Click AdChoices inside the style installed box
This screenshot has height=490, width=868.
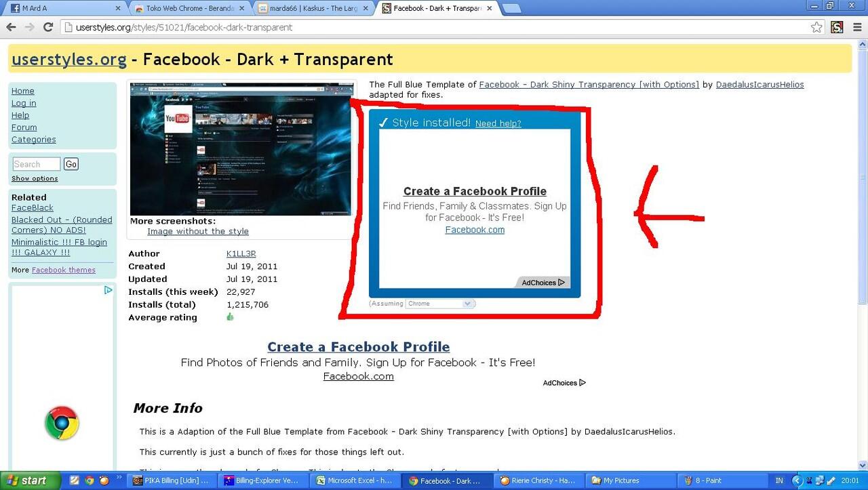(x=542, y=283)
